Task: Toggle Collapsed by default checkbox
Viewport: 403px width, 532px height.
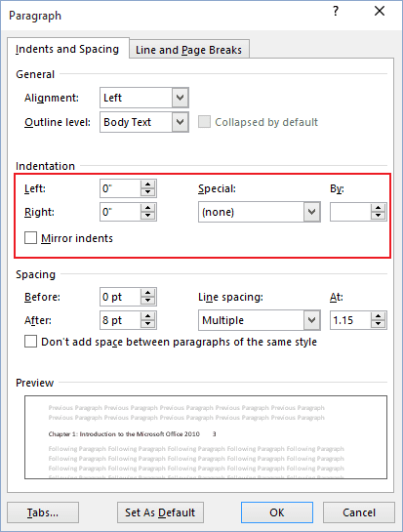Action: (x=204, y=122)
